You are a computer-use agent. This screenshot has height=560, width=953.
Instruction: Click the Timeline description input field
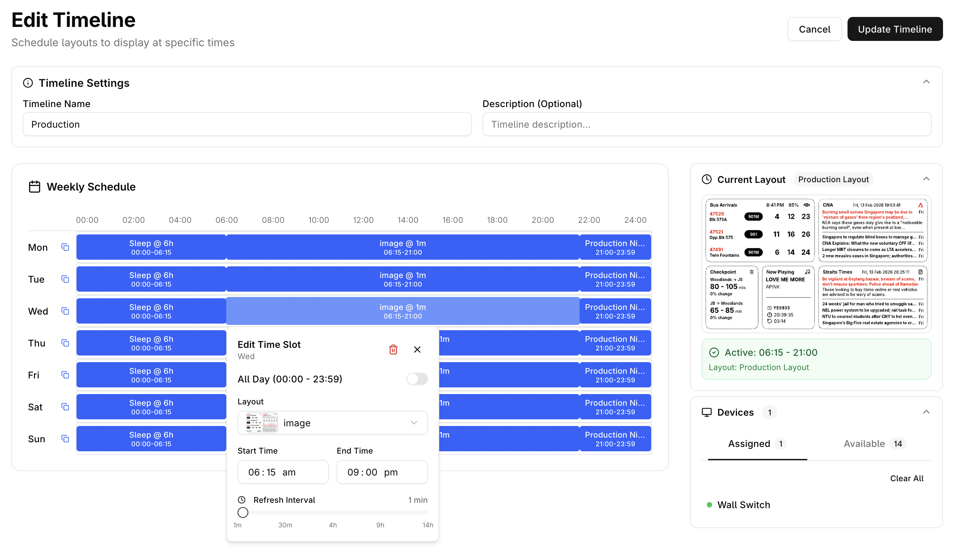706,124
